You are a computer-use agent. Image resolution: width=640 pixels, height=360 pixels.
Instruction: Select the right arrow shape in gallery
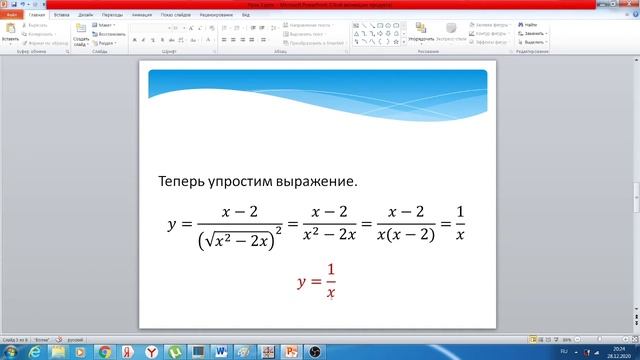(x=380, y=34)
